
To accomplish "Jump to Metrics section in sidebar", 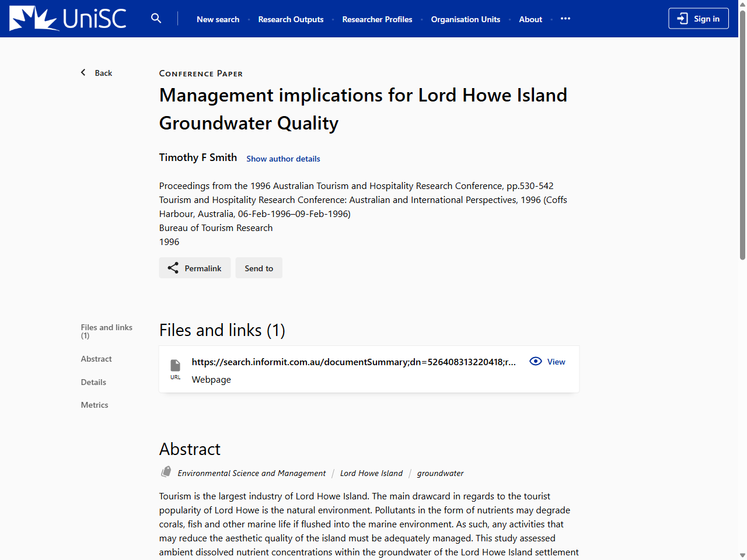I will coord(95,405).
